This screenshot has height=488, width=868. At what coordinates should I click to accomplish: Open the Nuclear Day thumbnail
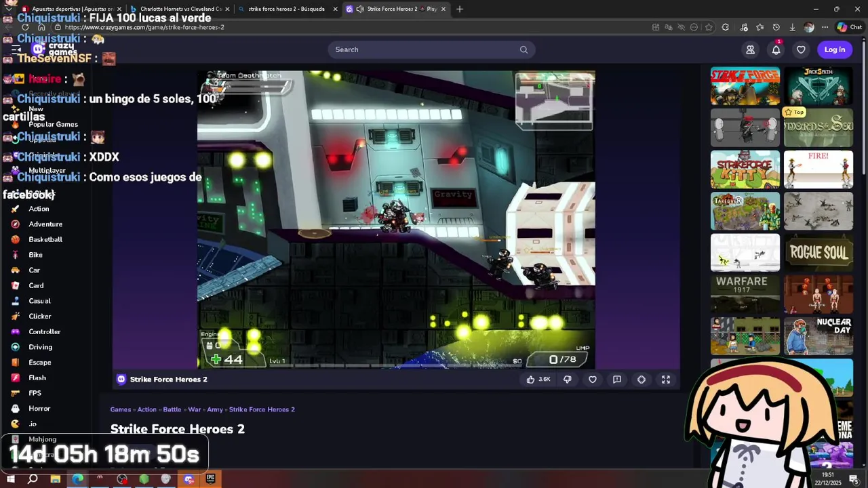click(x=818, y=335)
